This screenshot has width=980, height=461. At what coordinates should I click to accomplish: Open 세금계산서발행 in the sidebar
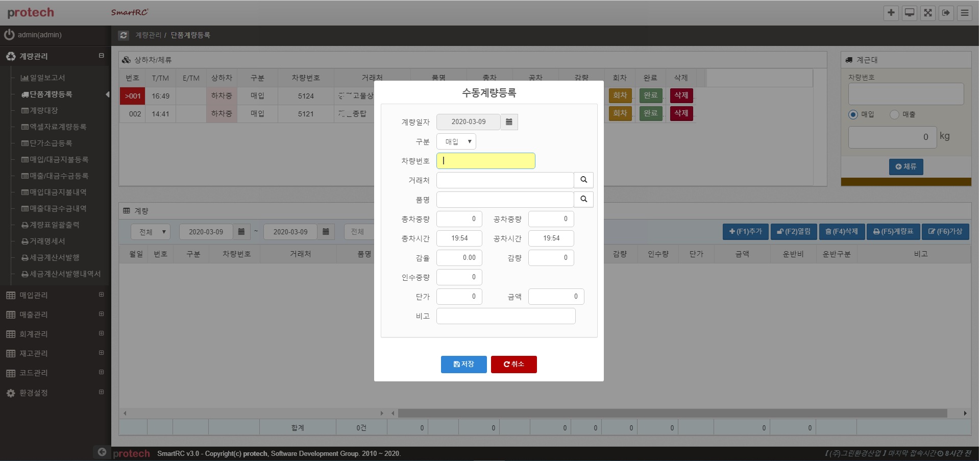(54, 257)
